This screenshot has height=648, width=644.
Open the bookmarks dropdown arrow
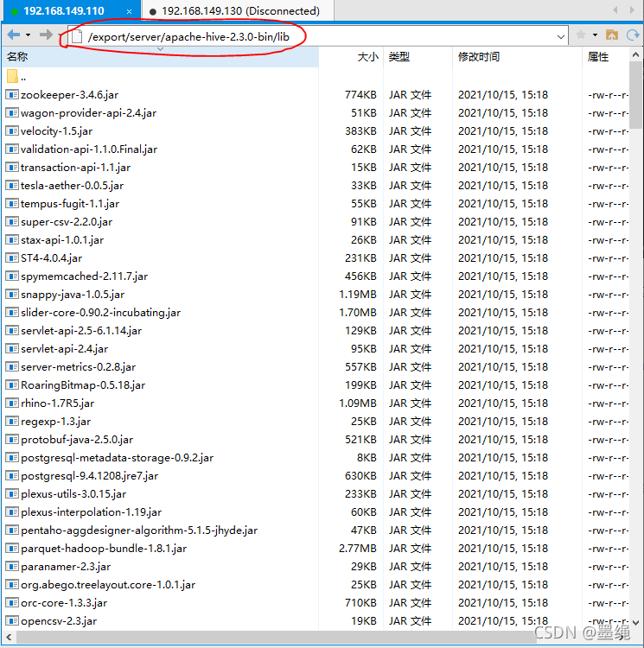click(596, 35)
